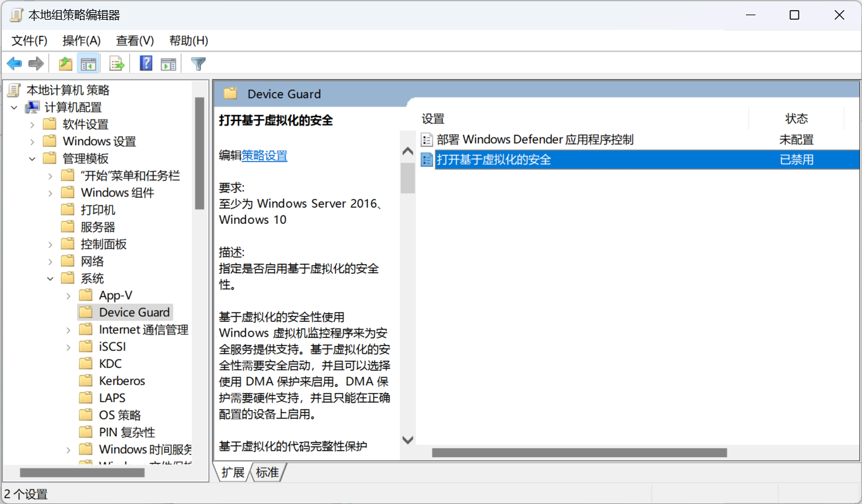Click the 状态 column header
862x504 pixels.
tap(796, 119)
